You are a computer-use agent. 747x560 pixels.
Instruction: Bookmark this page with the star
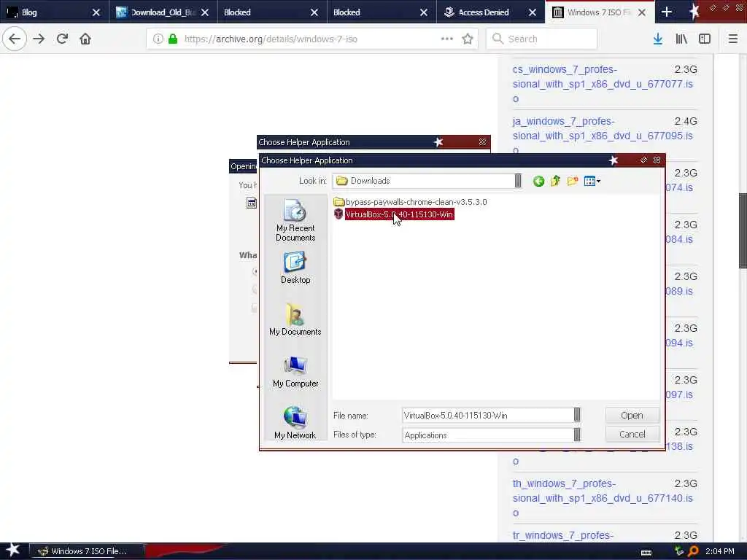(x=468, y=39)
